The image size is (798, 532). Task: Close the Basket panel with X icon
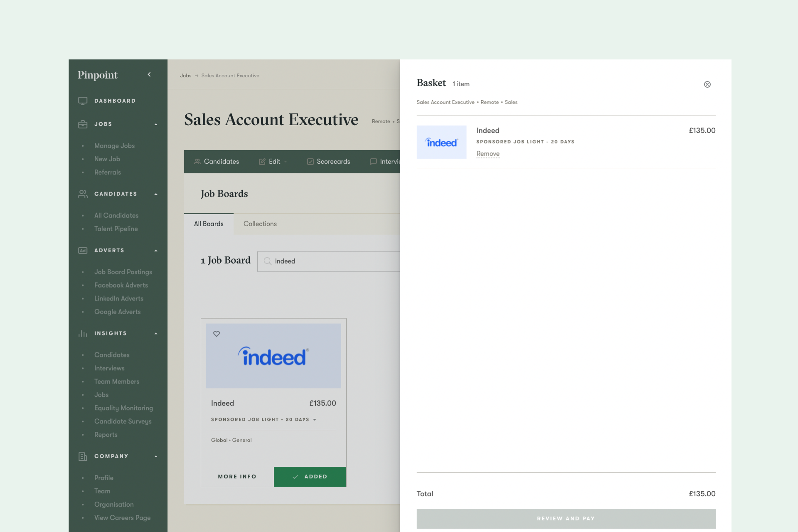click(x=707, y=84)
